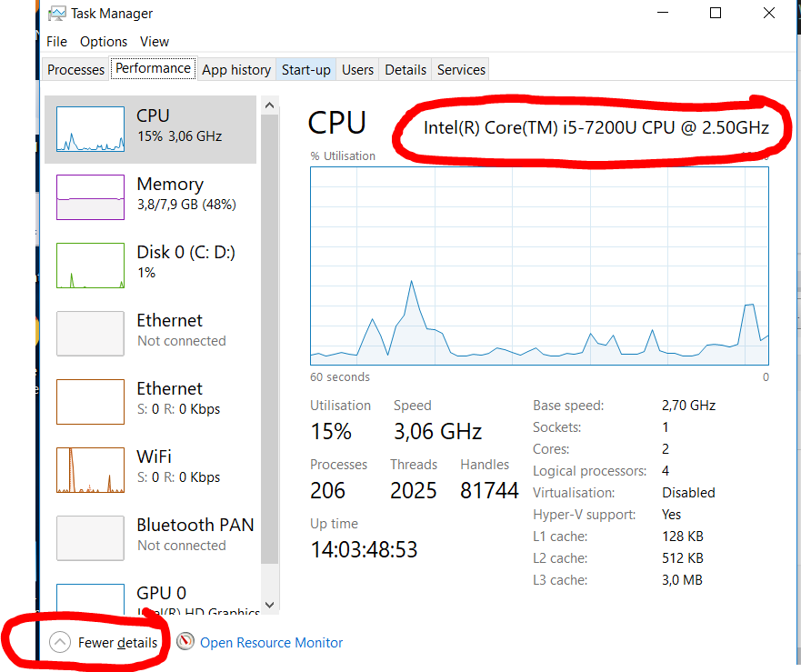
Task: Click the Hyper-V support value Yes
Action: point(671,515)
